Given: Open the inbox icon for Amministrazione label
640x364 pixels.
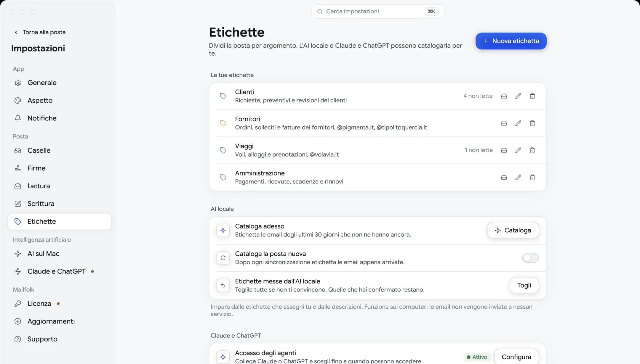Looking at the screenshot, I should [504, 177].
